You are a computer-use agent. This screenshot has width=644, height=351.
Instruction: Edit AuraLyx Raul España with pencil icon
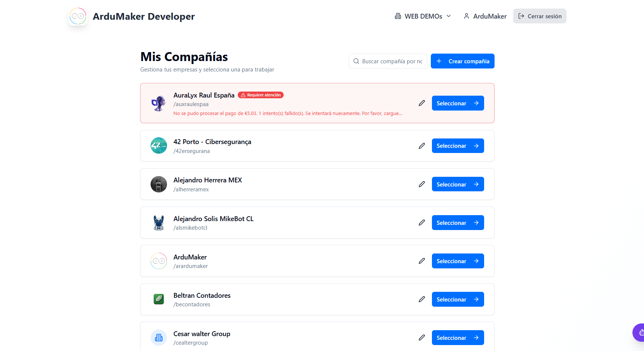(422, 103)
